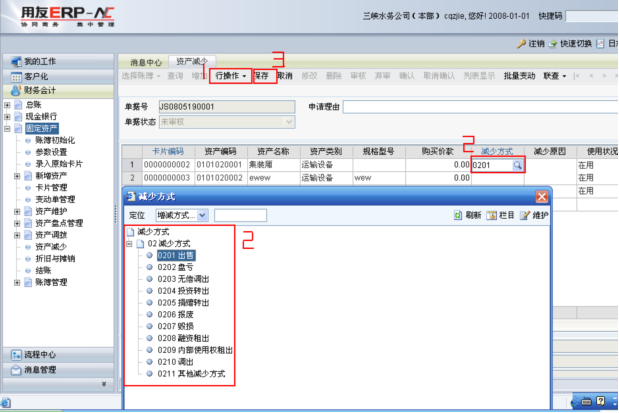Collapse the 固定资产 tree node
This screenshot has width=619, height=413.
pos(7,129)
